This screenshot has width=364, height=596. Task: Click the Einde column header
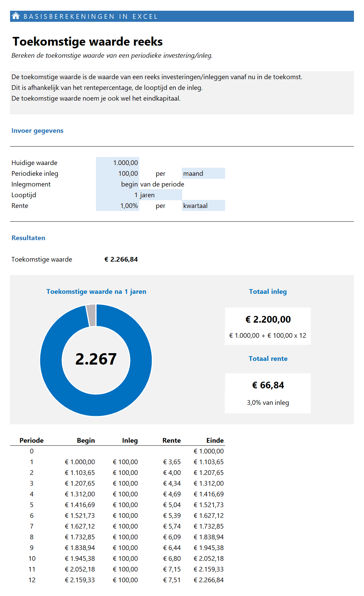click(215, 440)
